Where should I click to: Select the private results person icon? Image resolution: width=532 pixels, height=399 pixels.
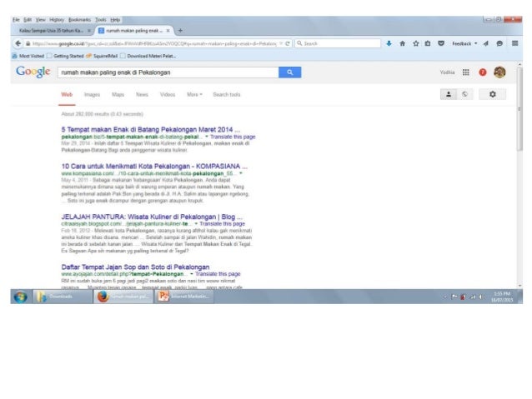pyautogui.click(x=448, y=94)
